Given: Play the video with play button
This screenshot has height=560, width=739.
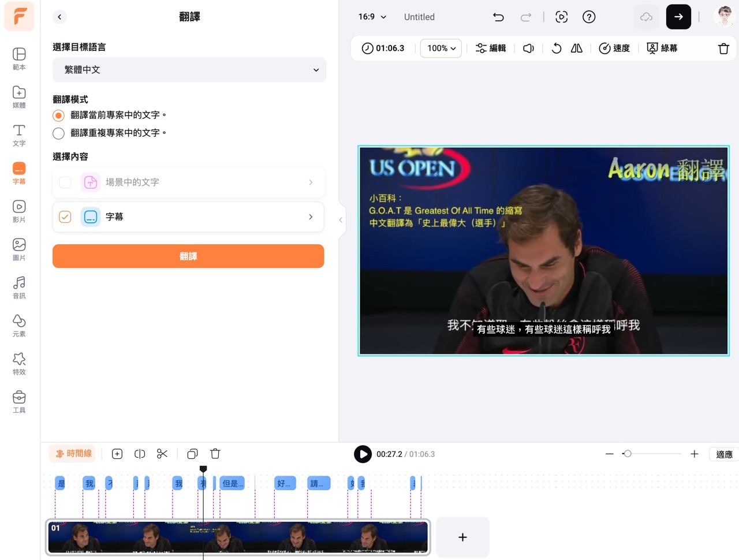Looking at the screenshot, I should (x=363, y=454).
